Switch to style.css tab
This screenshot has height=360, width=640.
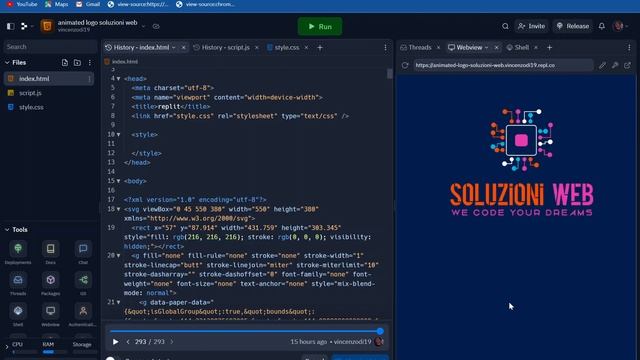pos(287,47)
